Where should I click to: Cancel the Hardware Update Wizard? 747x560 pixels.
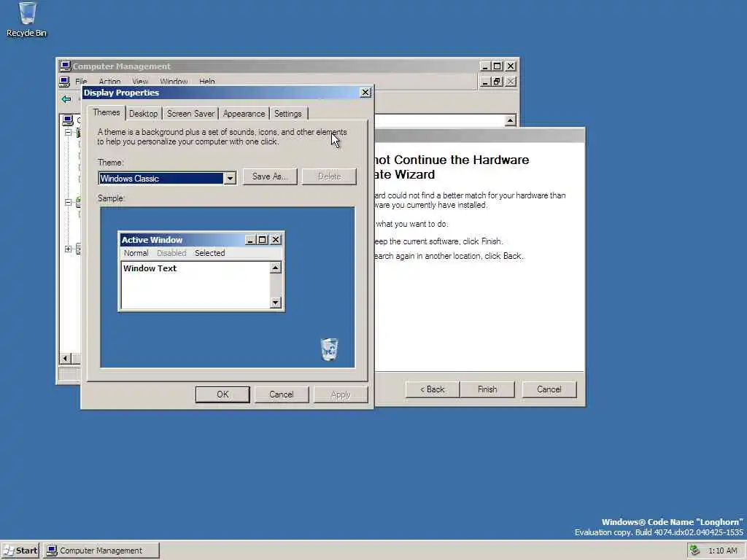(549, 389)
